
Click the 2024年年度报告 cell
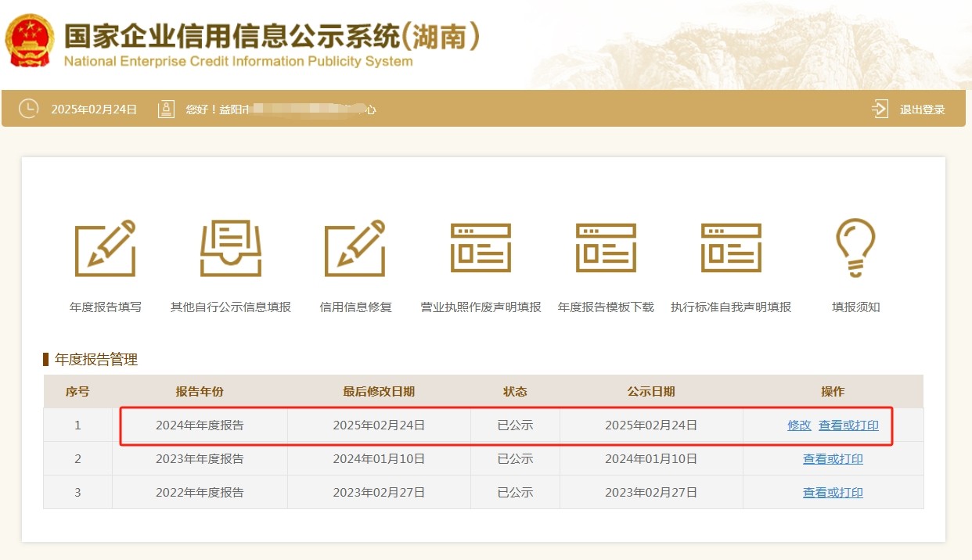click(x=200, y=425)
